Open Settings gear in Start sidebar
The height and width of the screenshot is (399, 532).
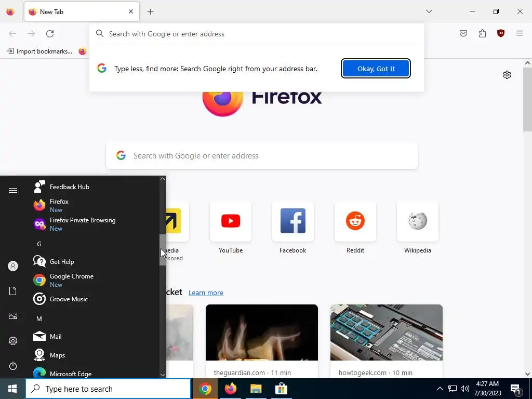[x=13, y=341]
